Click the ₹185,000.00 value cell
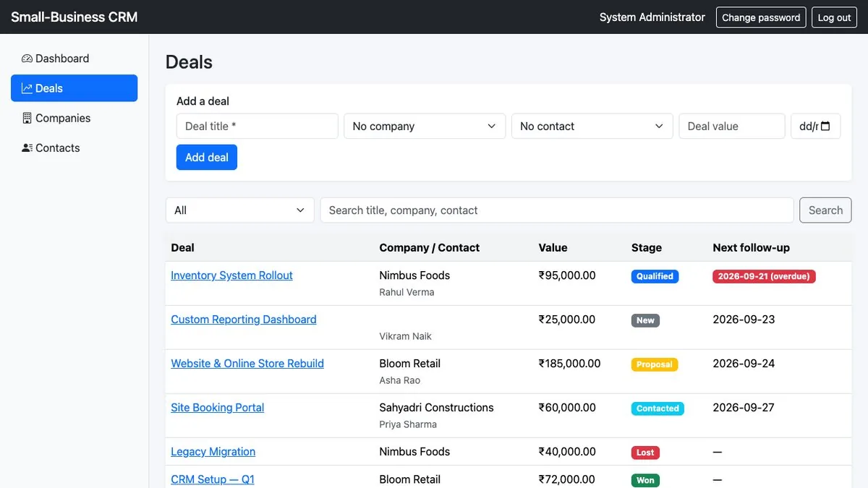 pyautogui.click(x=569, y=364)
